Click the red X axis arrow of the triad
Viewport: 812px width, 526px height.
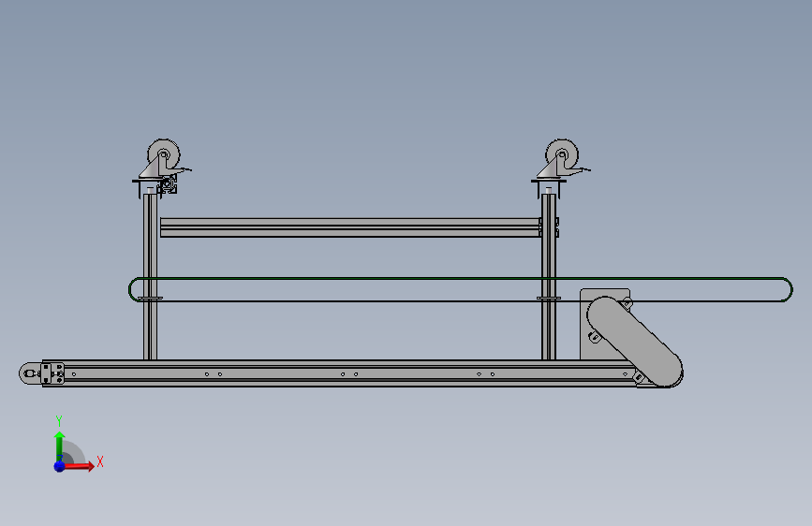click(x=80, y=466)
